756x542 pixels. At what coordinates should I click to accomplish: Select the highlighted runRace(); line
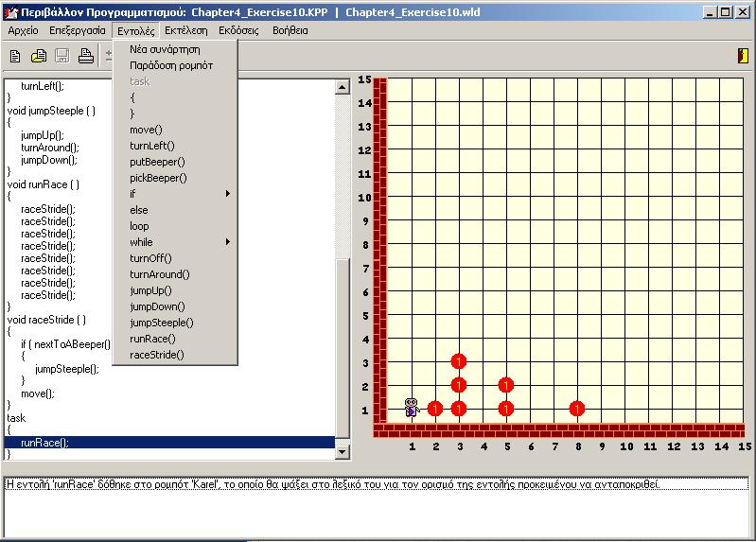coord(169,443)
